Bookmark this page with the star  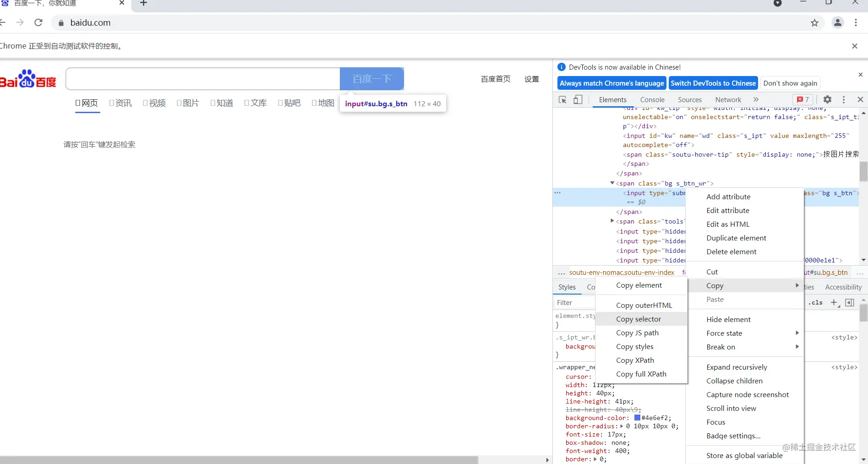click(x=814, y=23)
